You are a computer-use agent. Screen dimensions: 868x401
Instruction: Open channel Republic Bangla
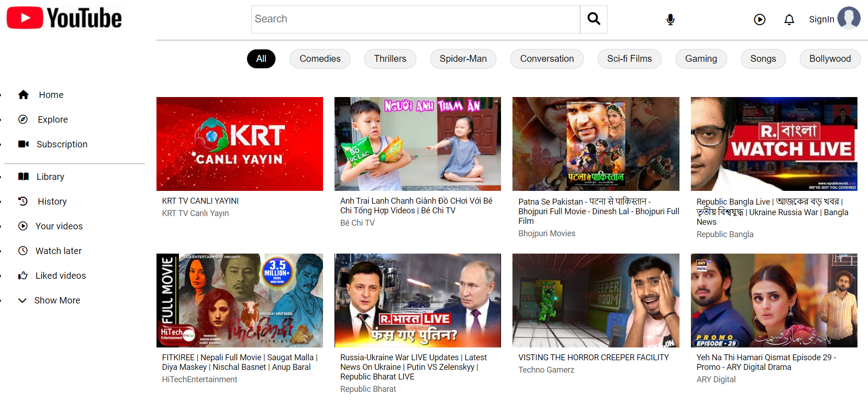coord(725,234)
